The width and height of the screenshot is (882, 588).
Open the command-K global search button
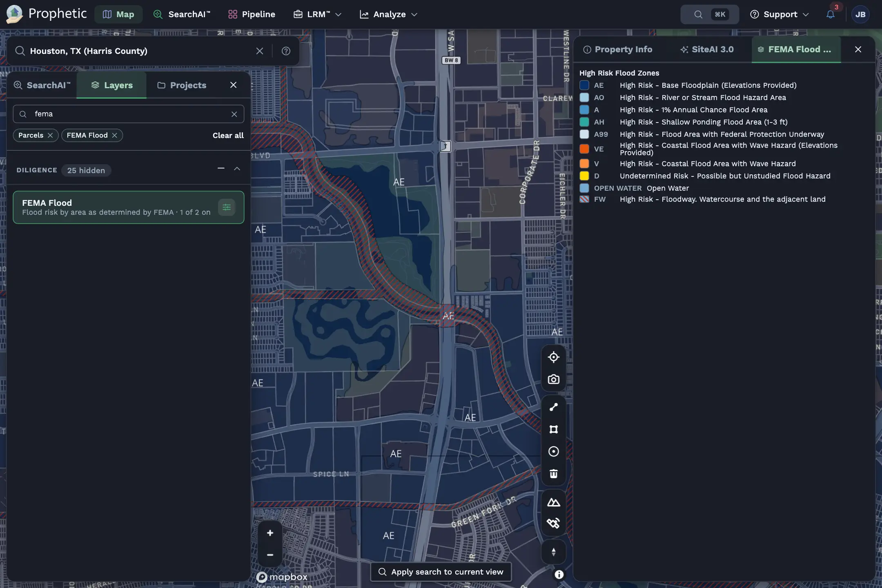tap(710, 14)
